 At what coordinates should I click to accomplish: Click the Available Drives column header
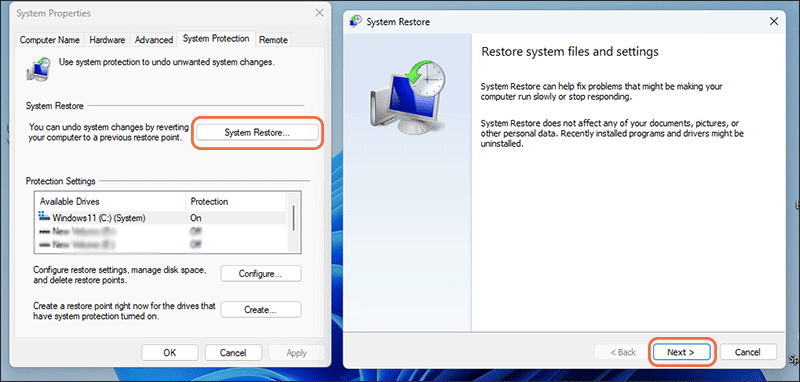click(110, 201)
